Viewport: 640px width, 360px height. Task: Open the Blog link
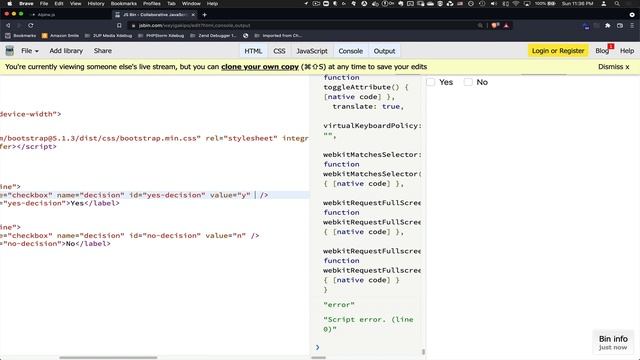tap(602, 51)
